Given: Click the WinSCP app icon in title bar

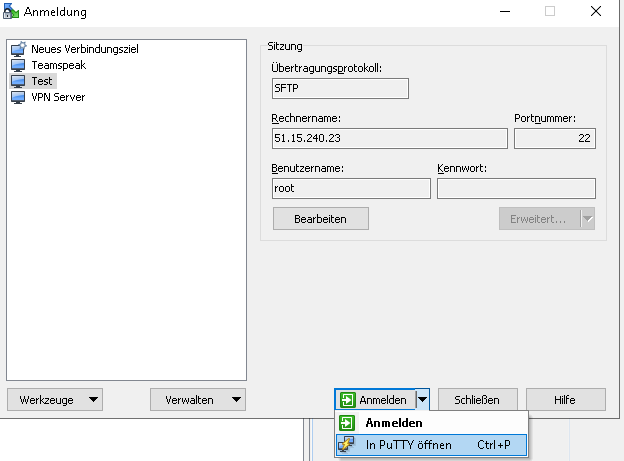Looking at the screenshot, I should point(11,11).
